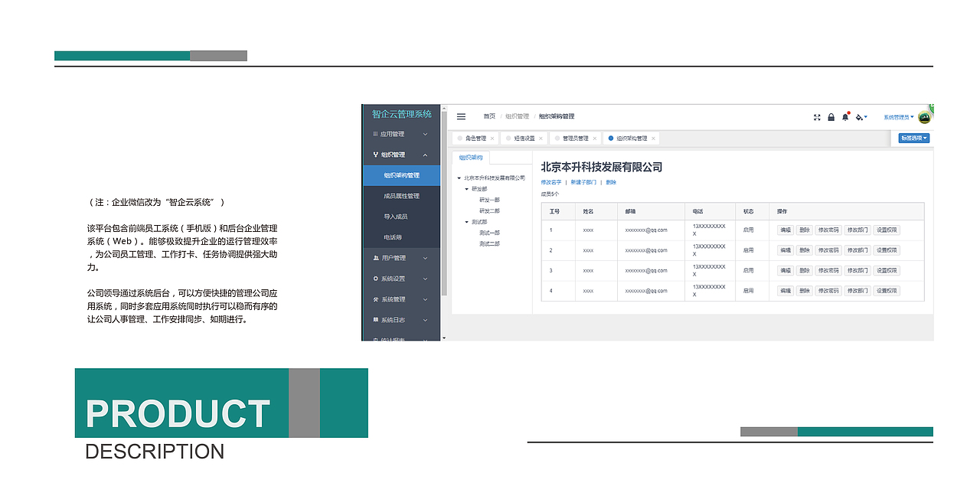
Task: Click 删除 for employee number 1
Action: pos(804,230)
